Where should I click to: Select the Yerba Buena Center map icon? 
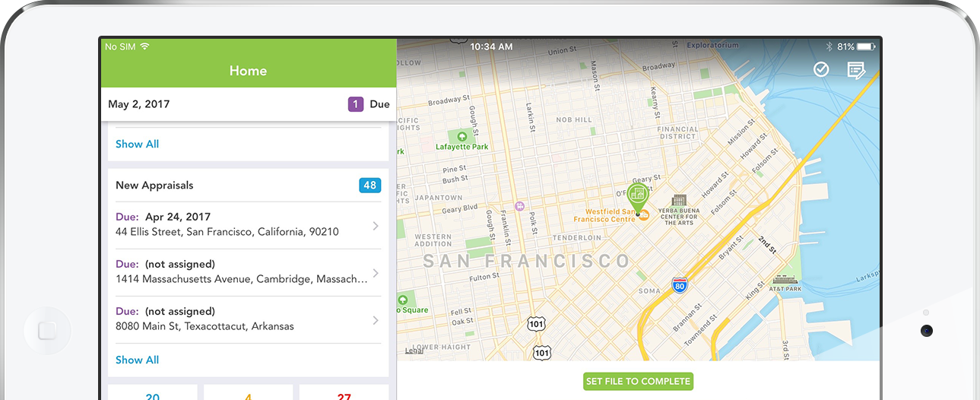coord(679,201)
